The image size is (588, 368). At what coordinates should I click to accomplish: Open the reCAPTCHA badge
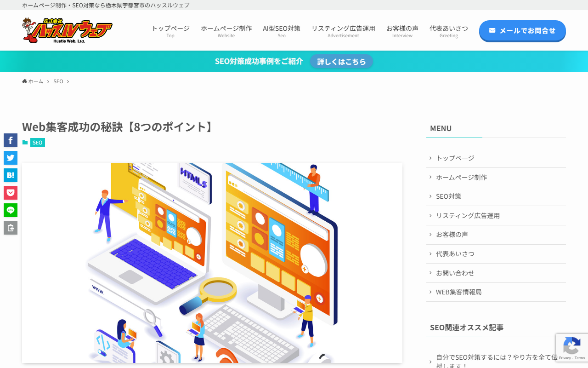[x=571, y=348]
